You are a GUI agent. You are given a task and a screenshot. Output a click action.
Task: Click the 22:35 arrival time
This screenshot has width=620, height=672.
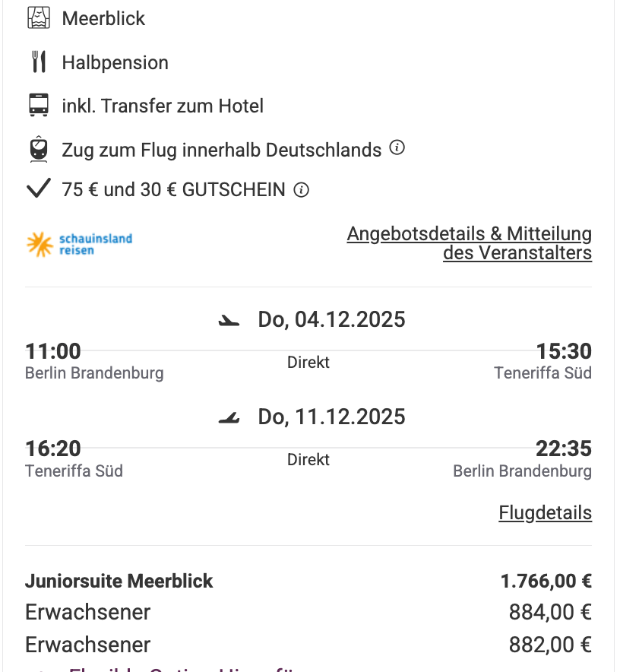(x=563, y=449)
